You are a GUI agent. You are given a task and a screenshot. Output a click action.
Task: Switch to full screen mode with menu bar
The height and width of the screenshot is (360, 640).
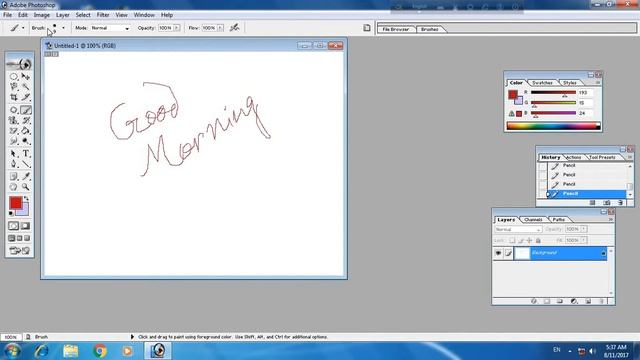tap(19, 238)
